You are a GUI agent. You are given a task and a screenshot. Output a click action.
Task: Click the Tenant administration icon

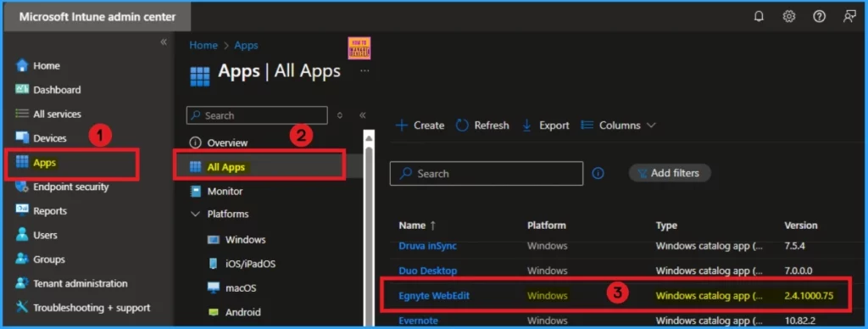(22, 283)
